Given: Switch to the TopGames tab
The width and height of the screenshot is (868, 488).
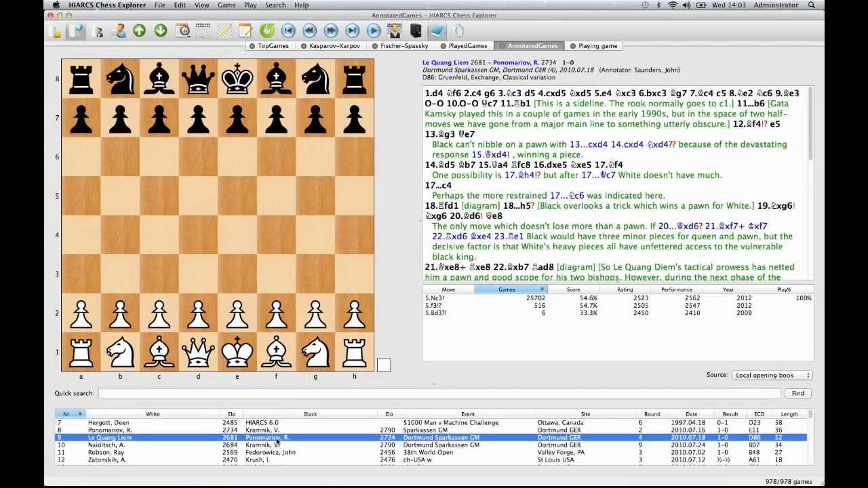Looking at the screenshot, I should coord(273,46).
